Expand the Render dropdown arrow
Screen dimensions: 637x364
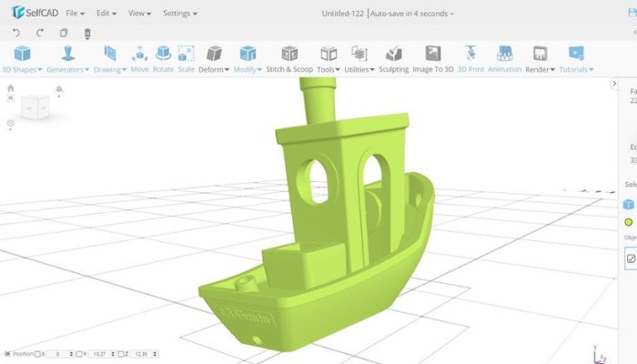tap(552, 70)
